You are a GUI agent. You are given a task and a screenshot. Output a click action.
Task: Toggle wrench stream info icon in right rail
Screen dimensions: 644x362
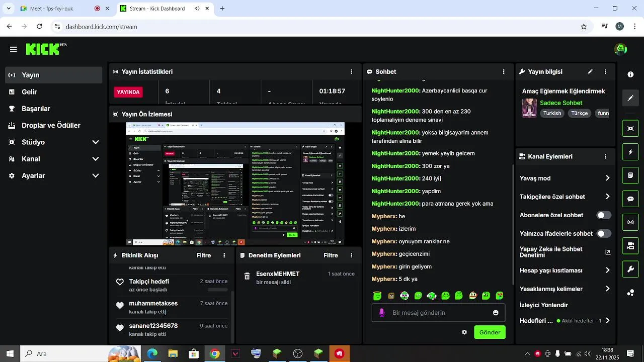tap(630, 269)
